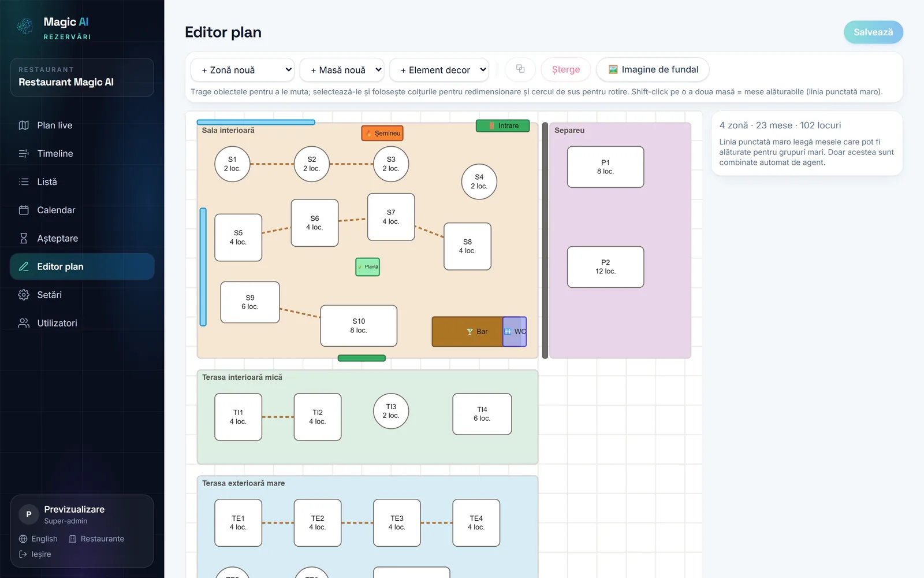Click the Imagine de fundal button

[x=653, y=69]
